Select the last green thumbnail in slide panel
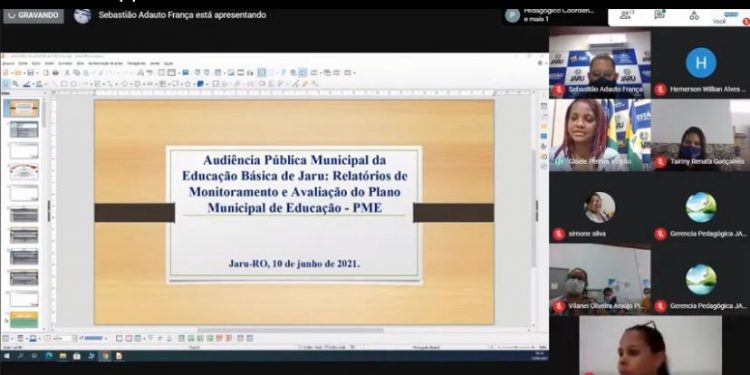Viewport: 750px width, 375px height. pos(24,320)
